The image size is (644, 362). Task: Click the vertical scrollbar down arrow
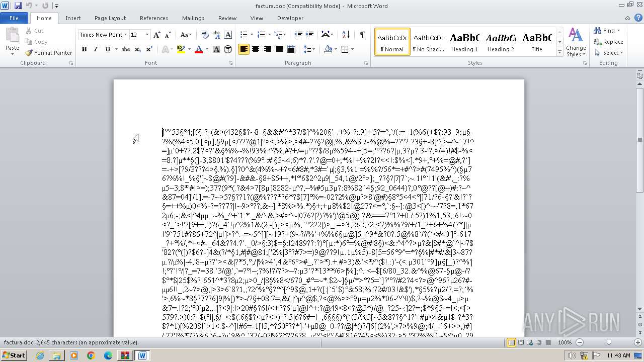point(639,309)
